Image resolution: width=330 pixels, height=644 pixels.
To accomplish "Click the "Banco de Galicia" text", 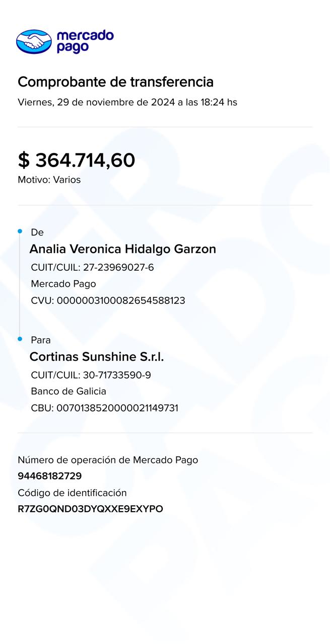I will [x=69, y=391].
